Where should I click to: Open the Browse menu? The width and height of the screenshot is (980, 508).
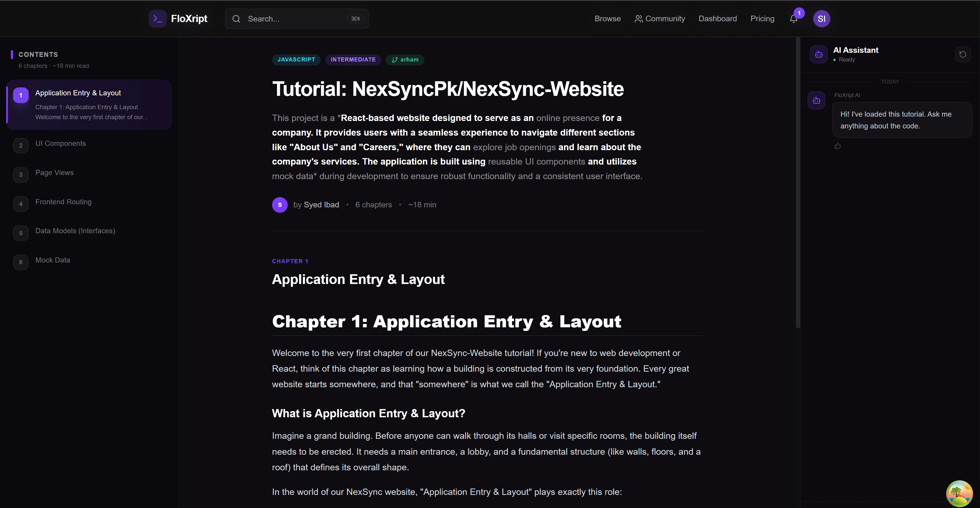pyautogui.click(x=607, y=18)
